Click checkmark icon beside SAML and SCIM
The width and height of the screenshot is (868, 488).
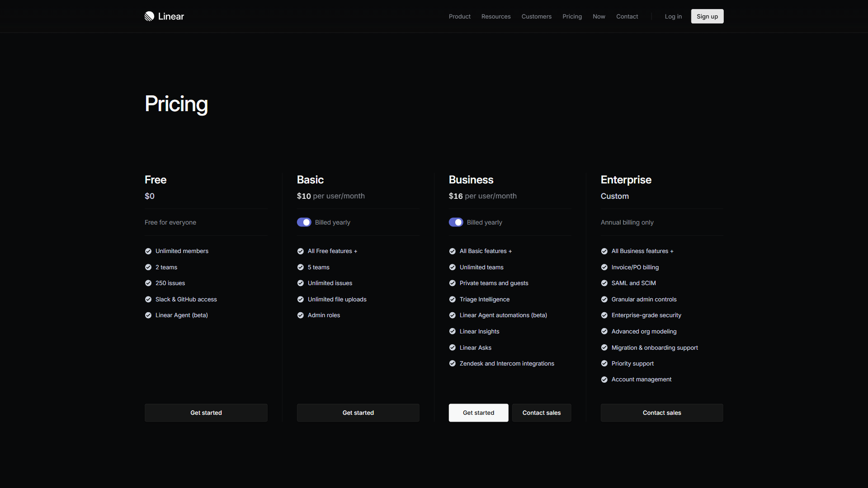coord(604,283)
